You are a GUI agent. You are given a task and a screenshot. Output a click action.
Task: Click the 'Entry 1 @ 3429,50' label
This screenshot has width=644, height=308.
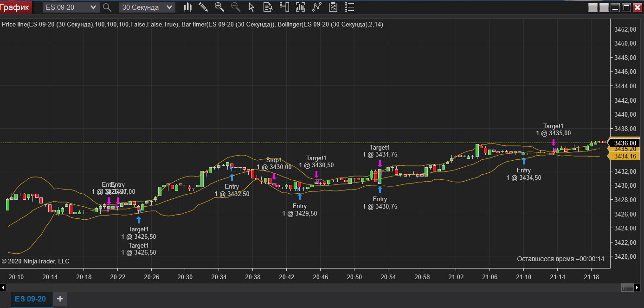pos(299,210)
